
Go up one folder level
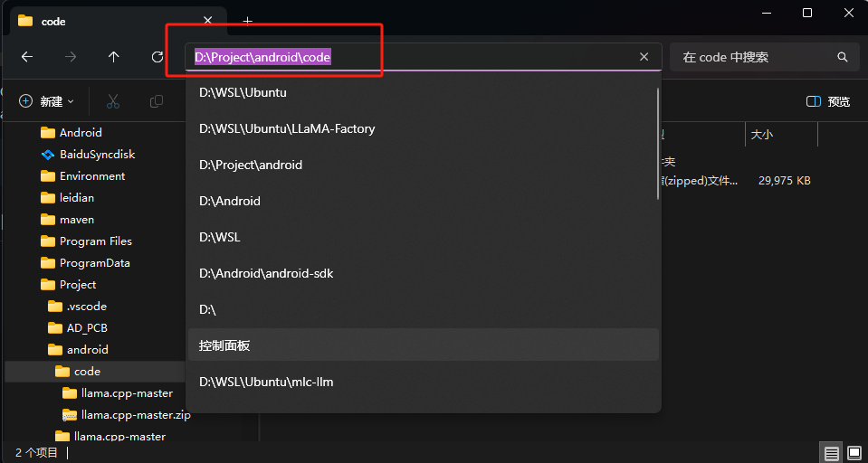114,56
